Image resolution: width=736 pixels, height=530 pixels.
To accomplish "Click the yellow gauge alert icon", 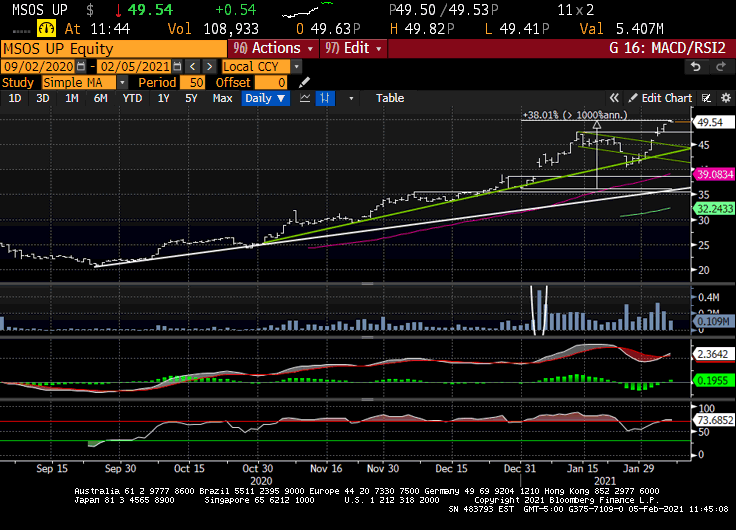I will (x=46, y=29).
